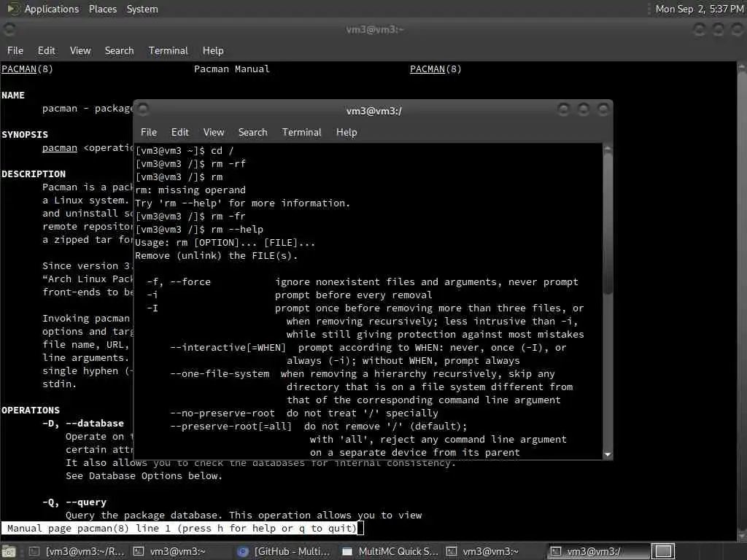Viewport: 747px width, 560px height.
Task: Open window menu icon of background vm3@vm3:~ title bar
Action: coord(9,29)
